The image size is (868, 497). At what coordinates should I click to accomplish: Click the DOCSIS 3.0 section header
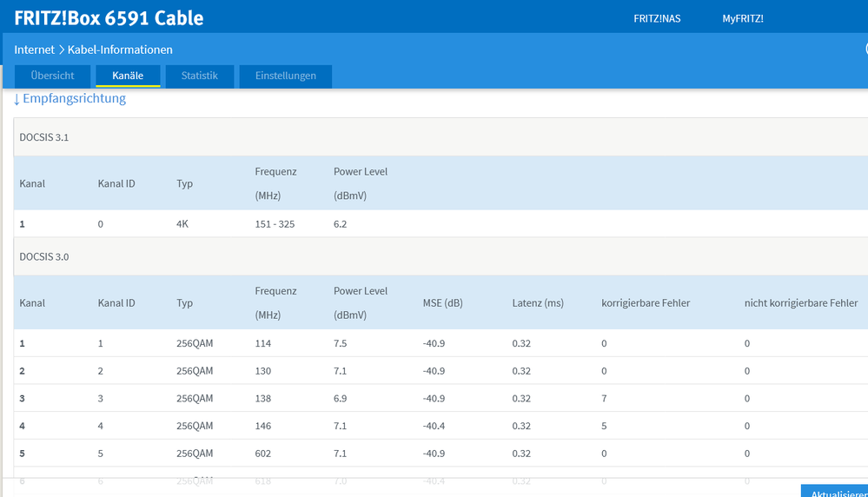(441, 257)
